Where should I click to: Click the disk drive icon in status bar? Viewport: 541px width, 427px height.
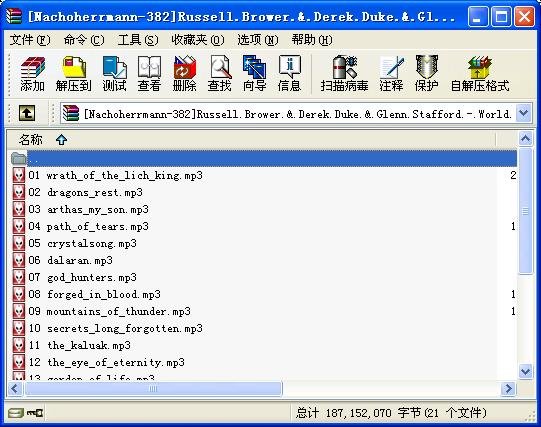pos(16,413)
